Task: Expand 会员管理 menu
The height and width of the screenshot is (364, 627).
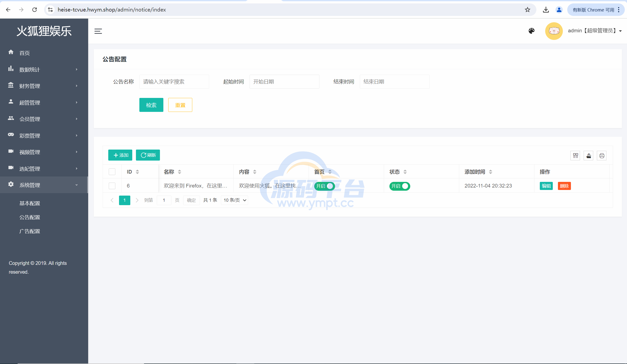Action: (44, 119)
